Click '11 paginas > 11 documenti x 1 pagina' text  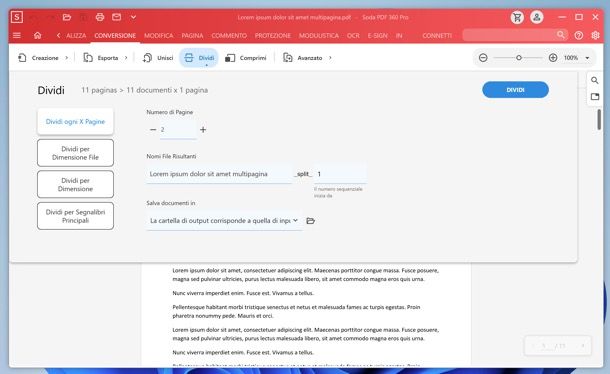(x=144, y=90)
